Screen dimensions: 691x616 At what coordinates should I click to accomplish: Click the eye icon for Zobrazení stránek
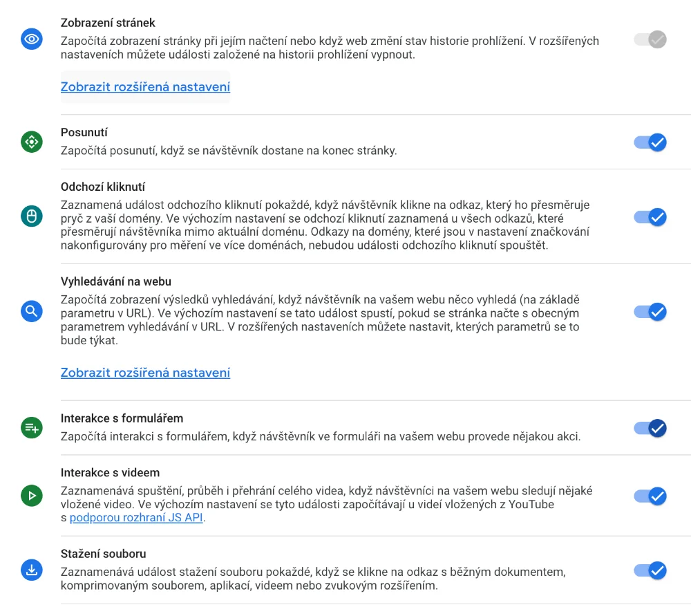coord(32,39)
